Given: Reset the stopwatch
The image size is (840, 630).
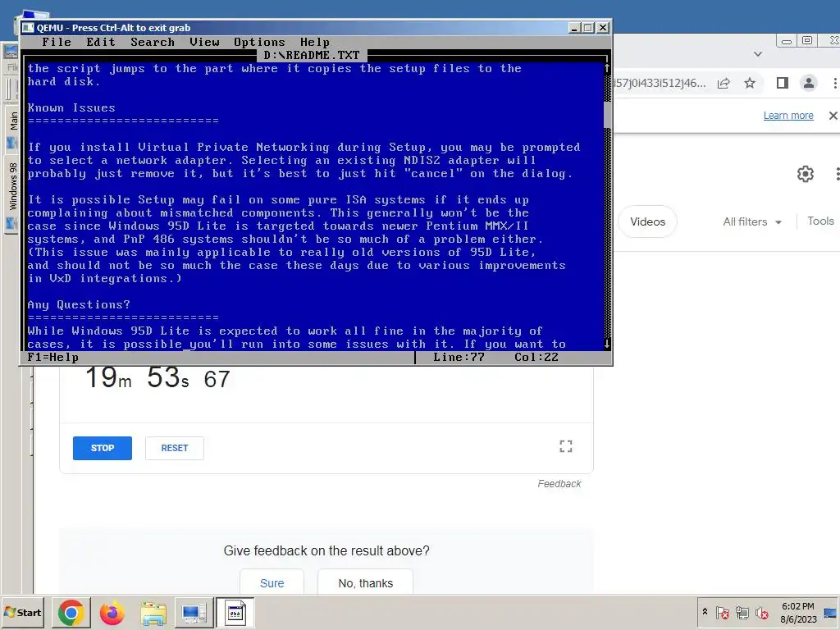Looking at the screenshot, I should click(175, 448).
